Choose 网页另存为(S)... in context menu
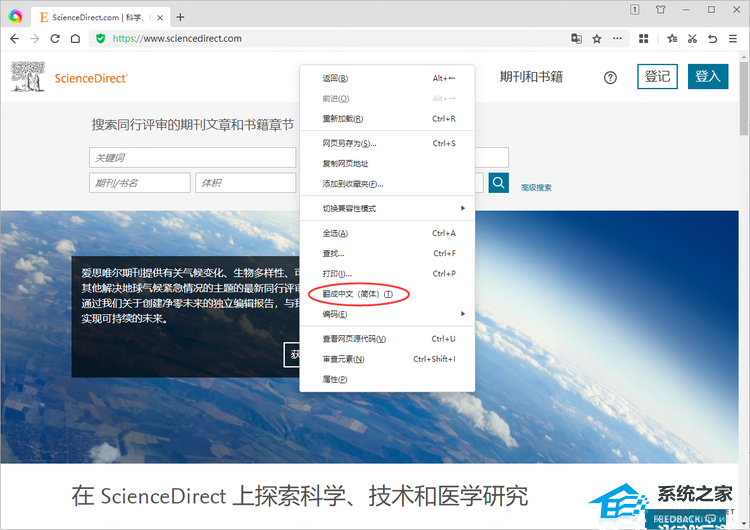The image size is (750, 530). coord(387,143)
